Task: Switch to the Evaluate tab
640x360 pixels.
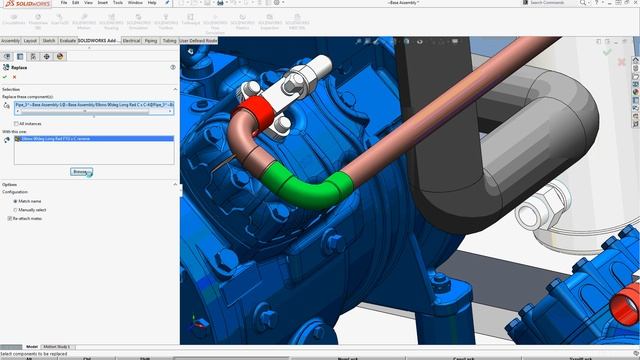Action: click(67, 41)
